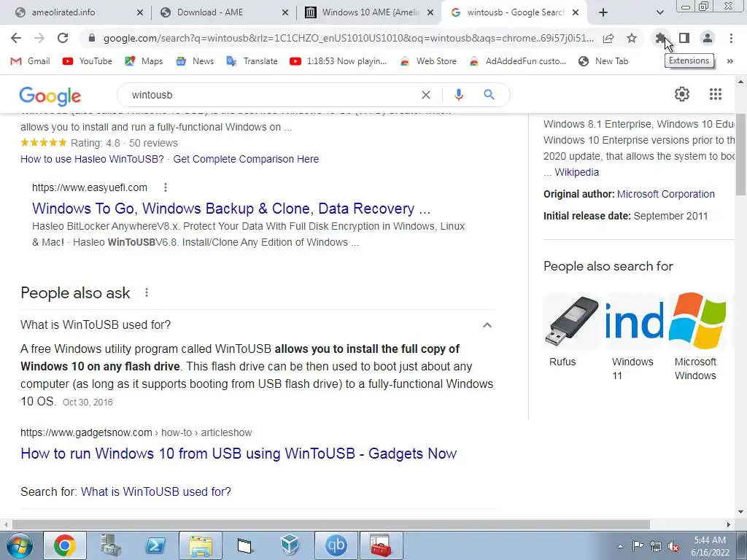Open 'Get Complete Comparison Here' link
This screenshot has height=560, width=747.
point(246,159)
